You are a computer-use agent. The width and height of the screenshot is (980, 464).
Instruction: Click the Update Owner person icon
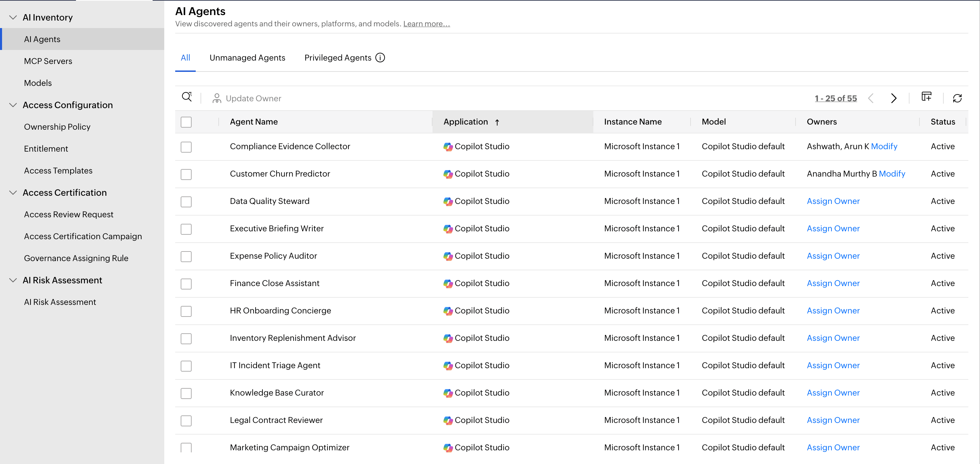click(x=217, y=99)
